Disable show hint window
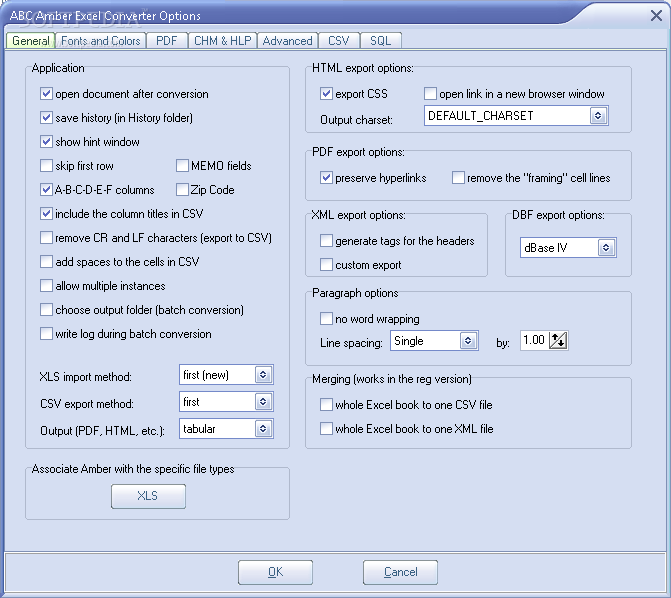 [x=46, y=142]
